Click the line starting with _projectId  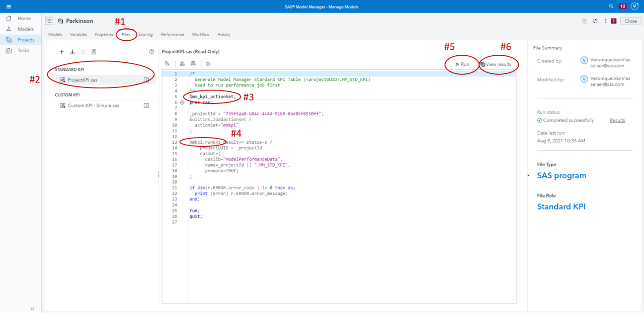[x=257, y=114]
